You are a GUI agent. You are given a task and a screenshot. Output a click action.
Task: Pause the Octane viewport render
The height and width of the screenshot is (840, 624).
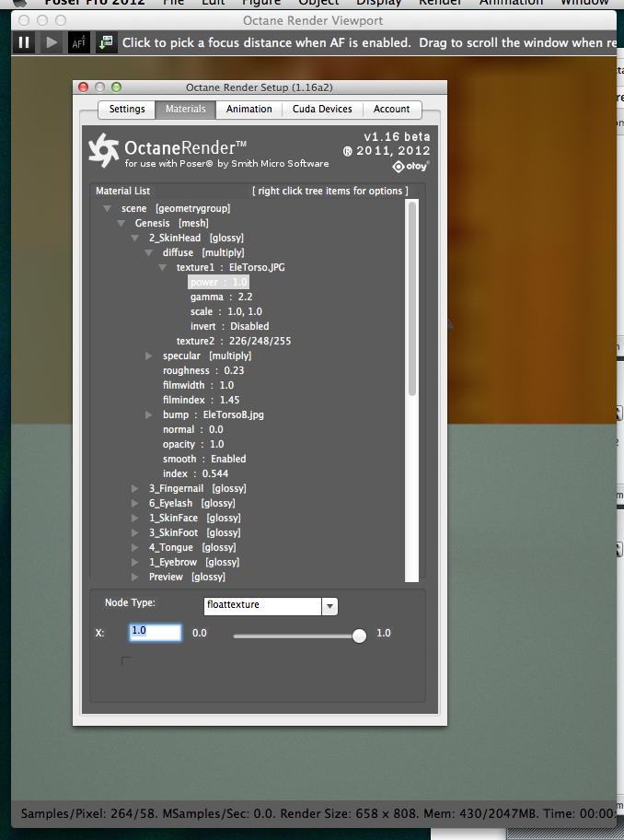point(24,42)
